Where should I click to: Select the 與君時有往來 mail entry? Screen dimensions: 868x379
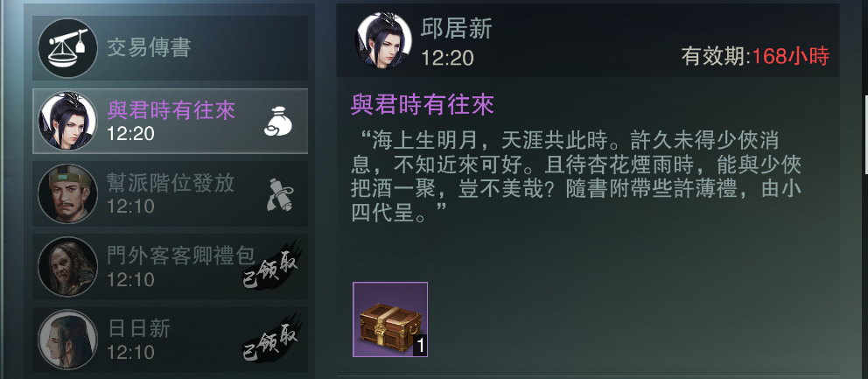coord(170,121)
